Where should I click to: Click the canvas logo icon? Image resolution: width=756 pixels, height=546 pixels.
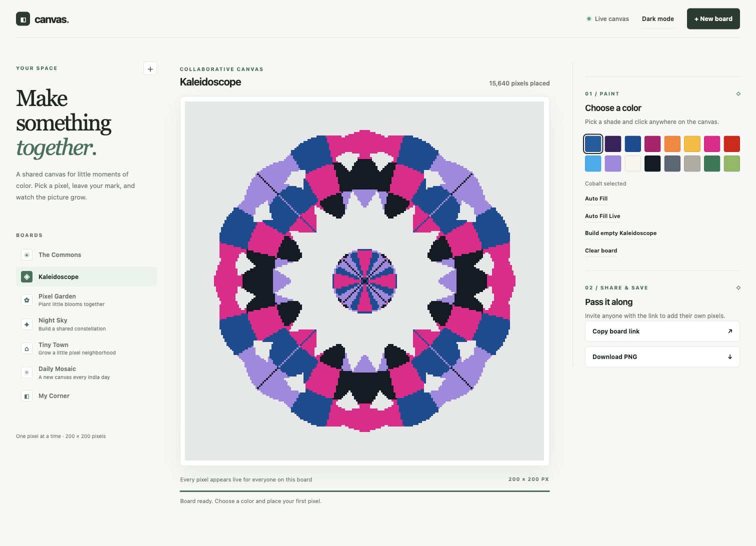pyautogui.click(x=23, y=19)
